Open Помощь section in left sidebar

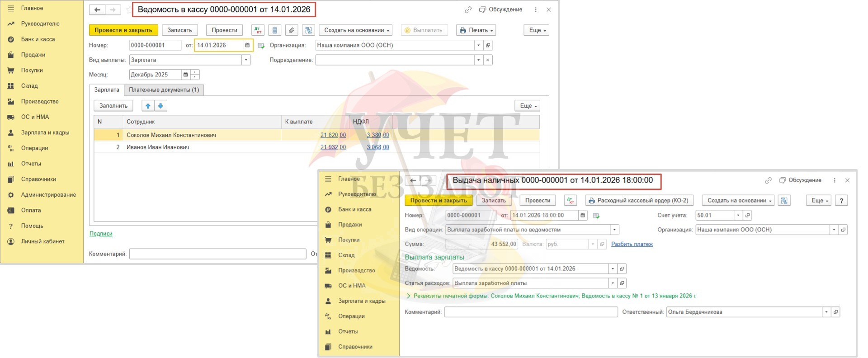click(32, 226)
